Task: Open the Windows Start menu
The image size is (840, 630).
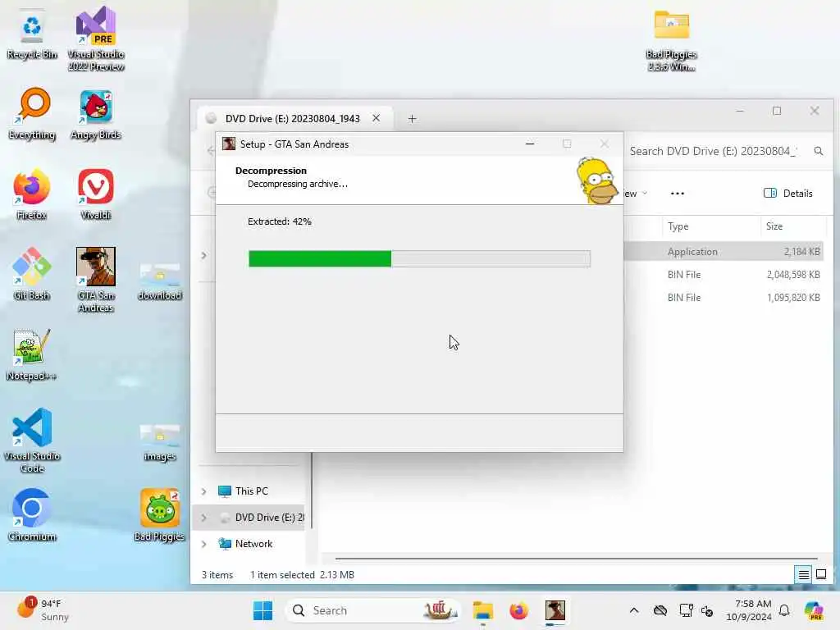Action: coord(262,610)
